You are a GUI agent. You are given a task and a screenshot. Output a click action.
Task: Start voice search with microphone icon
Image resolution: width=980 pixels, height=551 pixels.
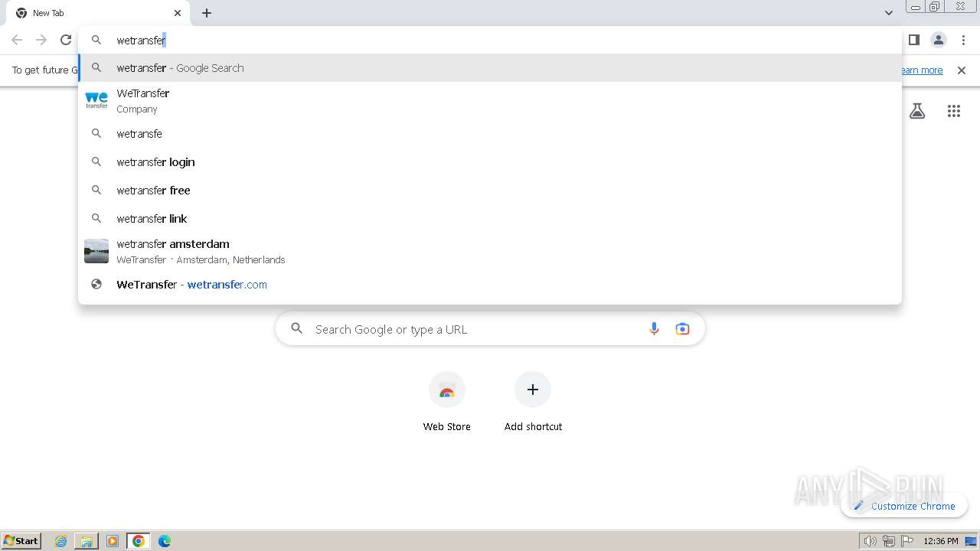[x=654, y=329]
